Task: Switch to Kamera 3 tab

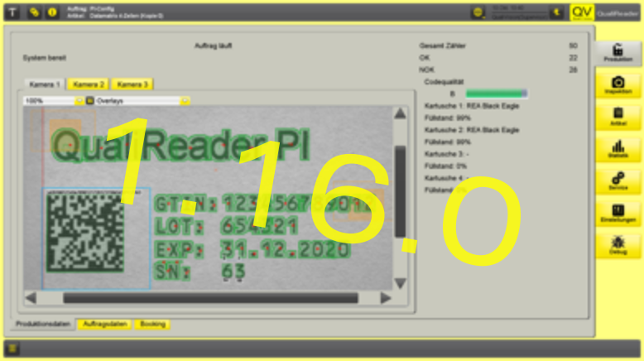Action: click(132, 84)
